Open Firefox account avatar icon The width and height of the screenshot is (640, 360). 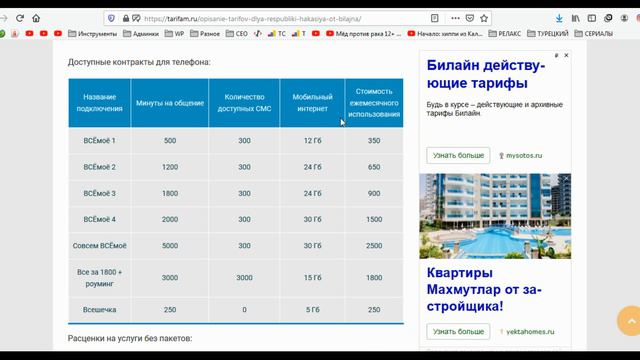click(x=624, y=18)
